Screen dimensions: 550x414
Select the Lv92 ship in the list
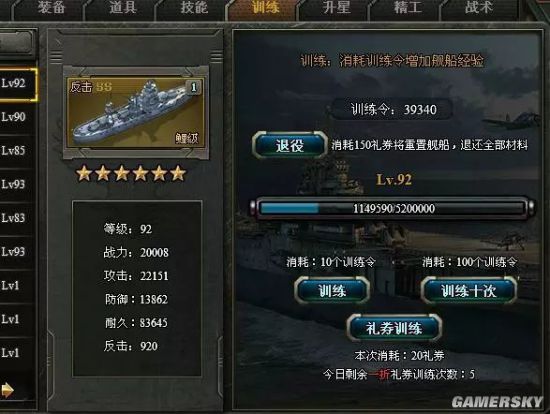click(x=18, y=84)
